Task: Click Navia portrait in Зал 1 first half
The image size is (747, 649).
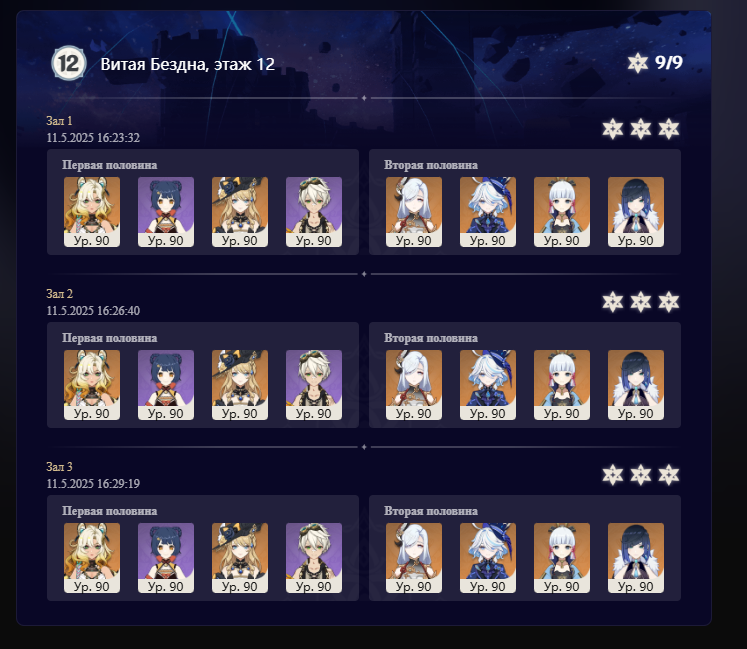Action: pos(240,212)
